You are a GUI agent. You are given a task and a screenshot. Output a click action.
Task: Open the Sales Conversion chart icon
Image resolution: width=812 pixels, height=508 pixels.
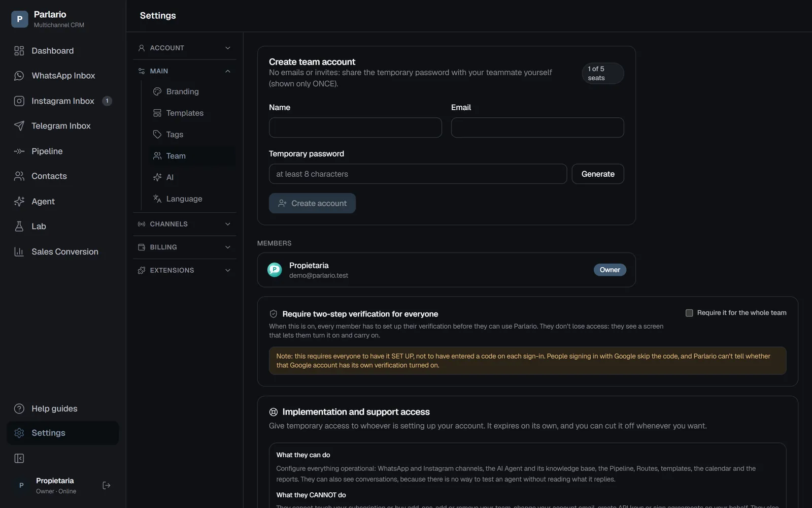point(19,252)
